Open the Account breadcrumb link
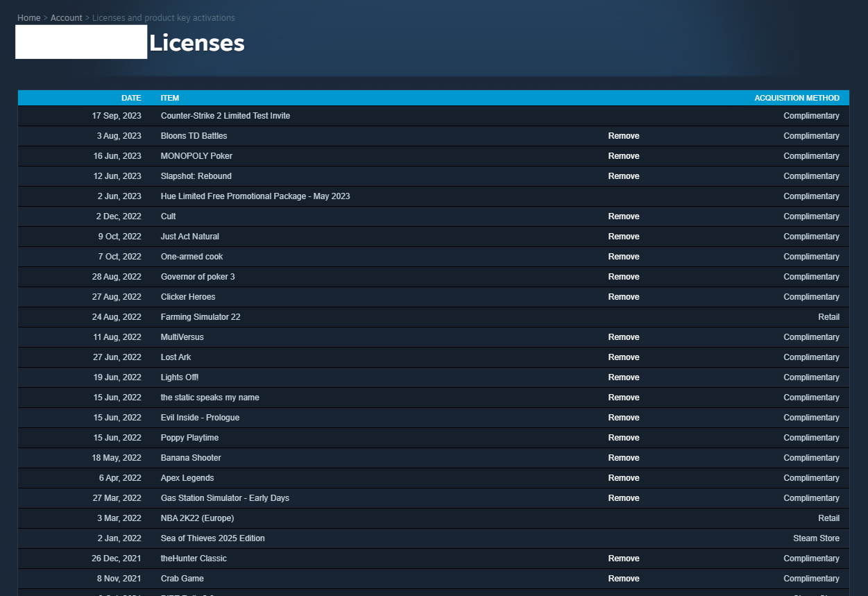The height and width of the screenshot is (596, 868). (67, 17)
